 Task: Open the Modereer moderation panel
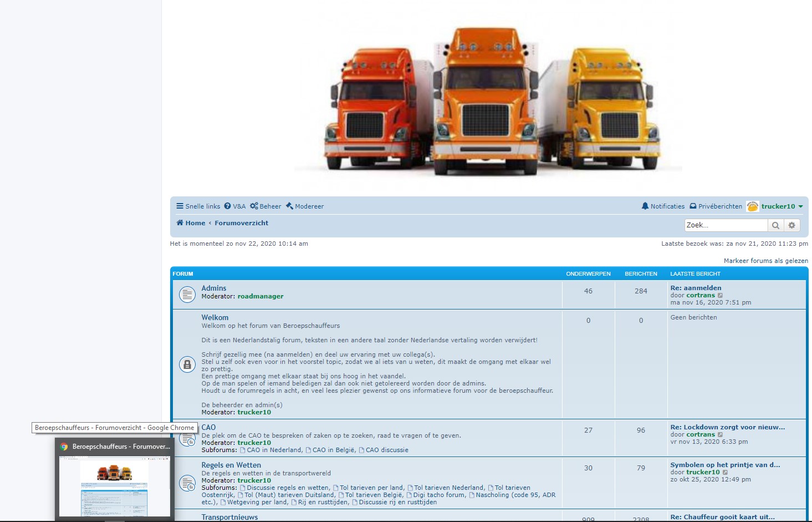pos(305,206)
